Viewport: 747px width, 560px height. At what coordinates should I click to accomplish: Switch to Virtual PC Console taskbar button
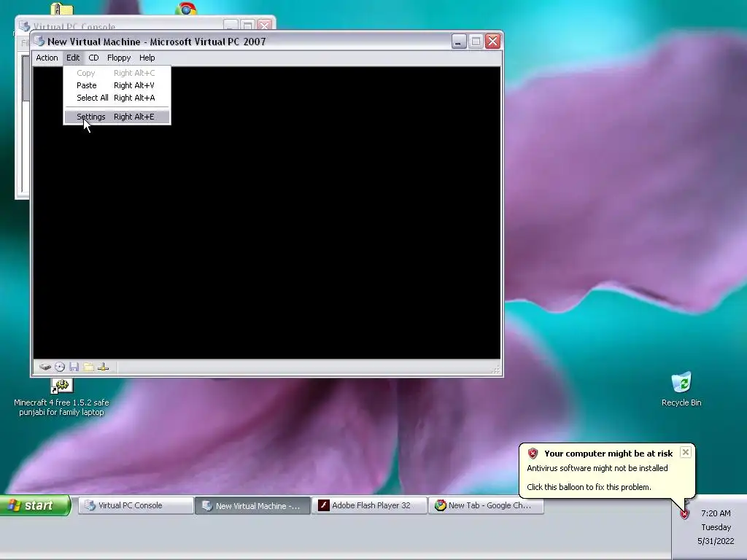pyautogui.click(x=136, y=505)
